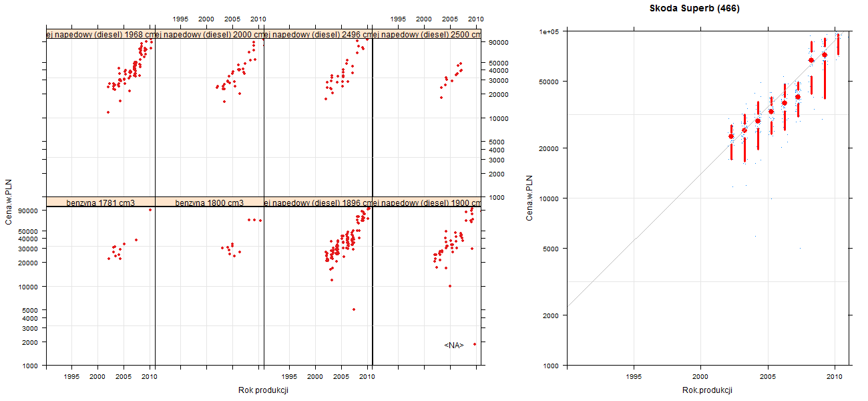Screen dimensions: 868x401
Task: Select the "benzyna 1781 cm3" panel header
Action: coord(101,203)
